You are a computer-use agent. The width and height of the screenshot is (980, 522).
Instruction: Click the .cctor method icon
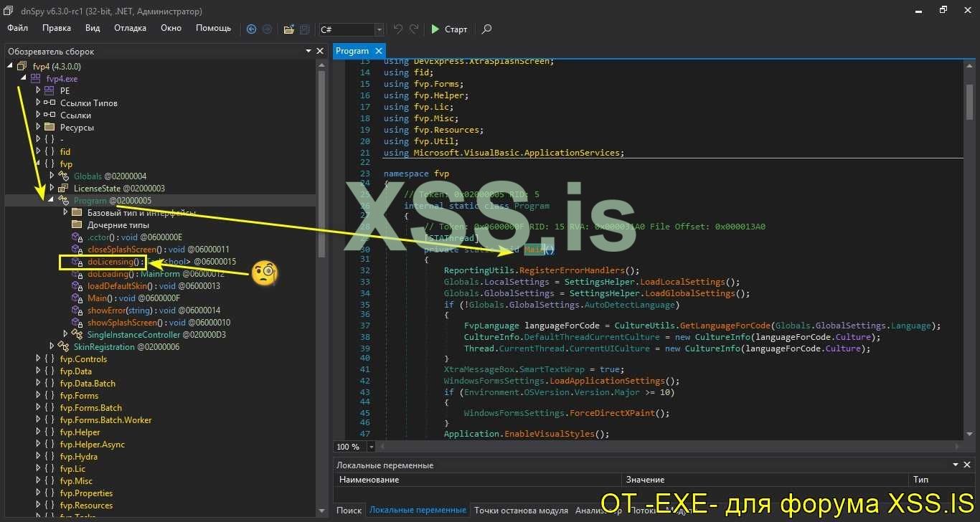tap(77, 237)
